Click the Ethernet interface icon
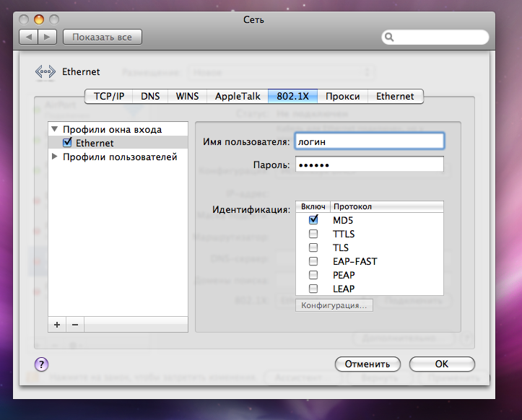Viewport: 522px width, 420px height. click(45, 72)
